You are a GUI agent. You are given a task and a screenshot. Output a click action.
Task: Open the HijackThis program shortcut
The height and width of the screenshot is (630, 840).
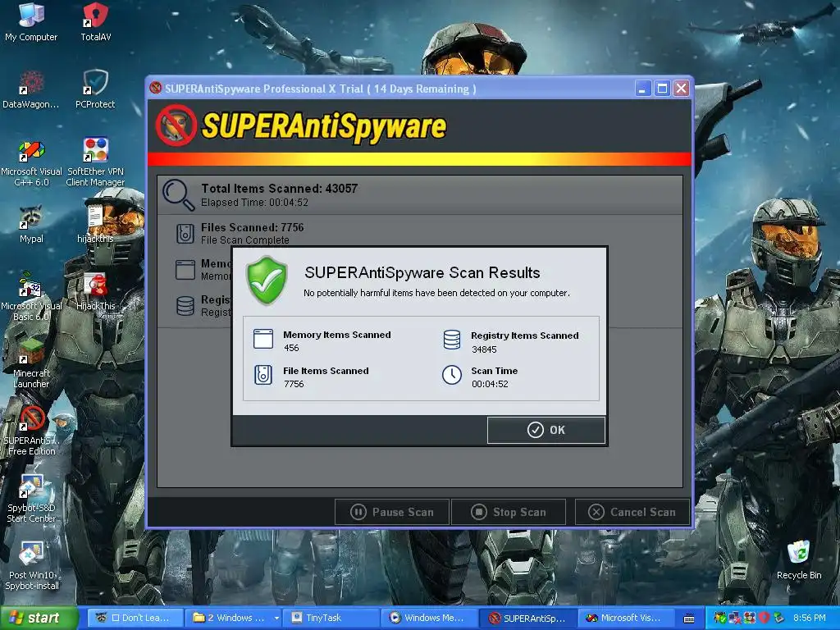pos(95,292)
